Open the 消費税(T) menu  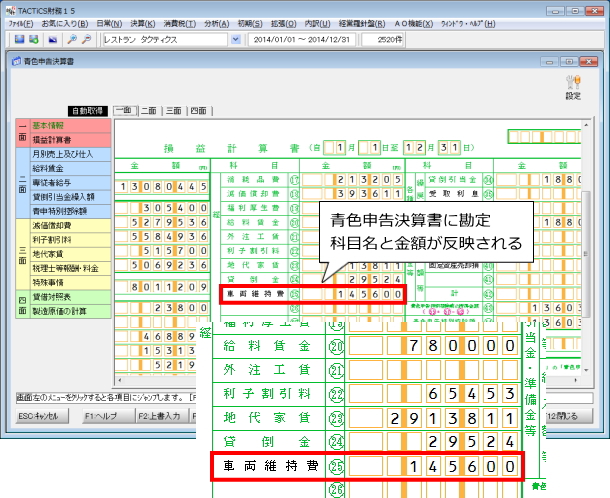click(x=180, y=24)
